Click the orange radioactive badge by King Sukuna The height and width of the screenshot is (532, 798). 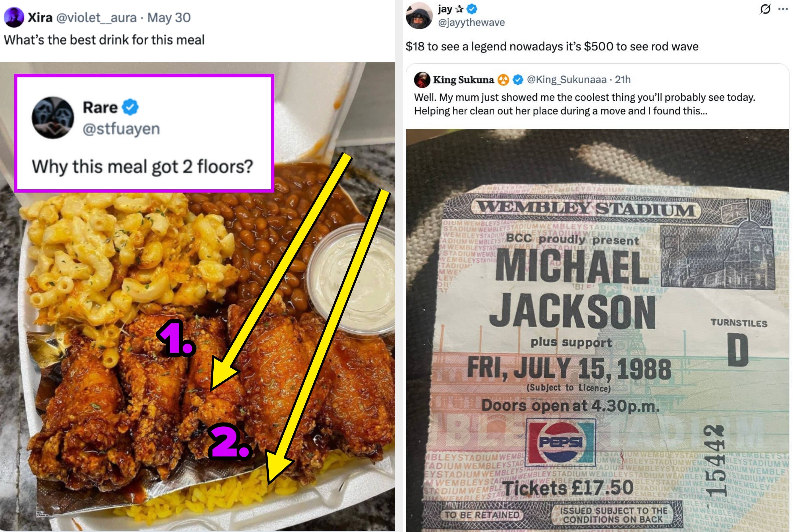(503, 80)
